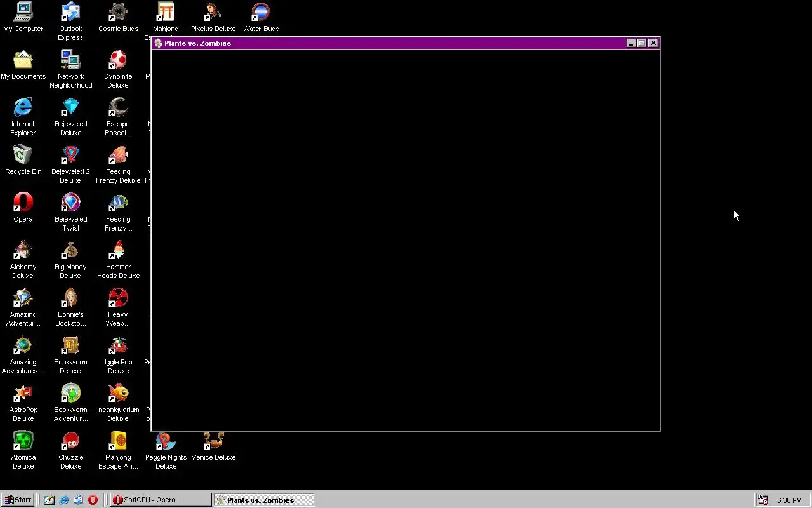Open the Start menu
This screenshot has height=508, width=812.
point(18,500)
